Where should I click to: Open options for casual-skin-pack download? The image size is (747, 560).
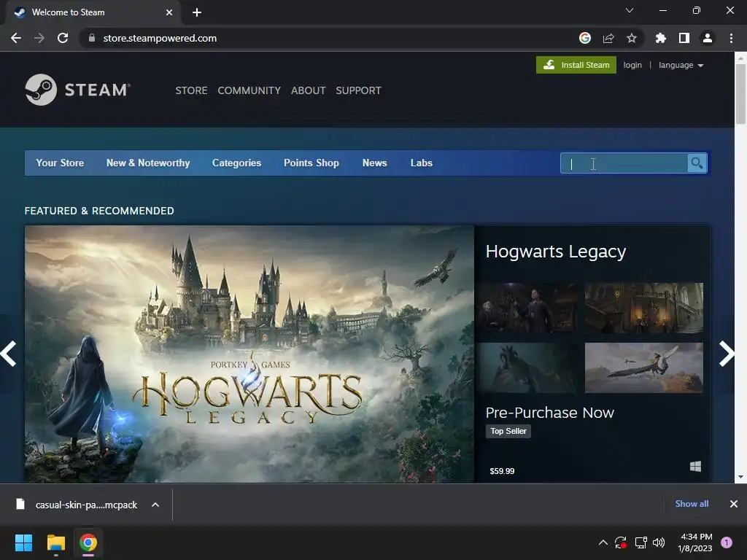point(155,505)
